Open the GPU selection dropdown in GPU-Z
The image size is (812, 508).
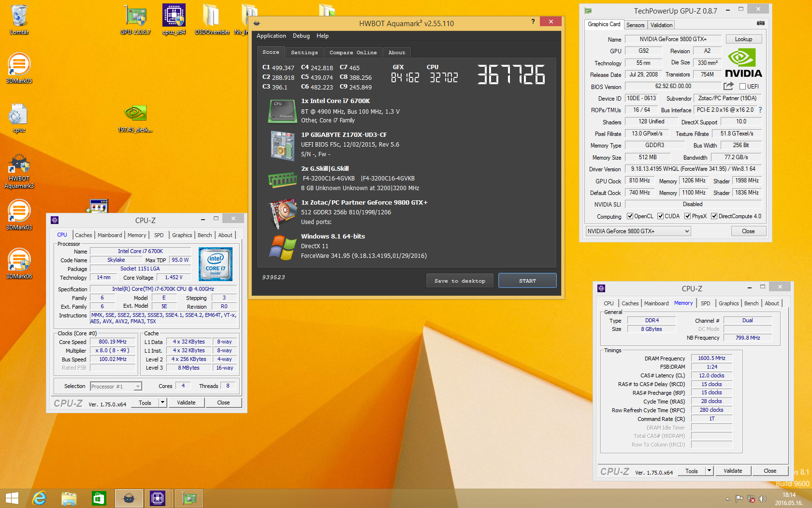pos(638,231)
